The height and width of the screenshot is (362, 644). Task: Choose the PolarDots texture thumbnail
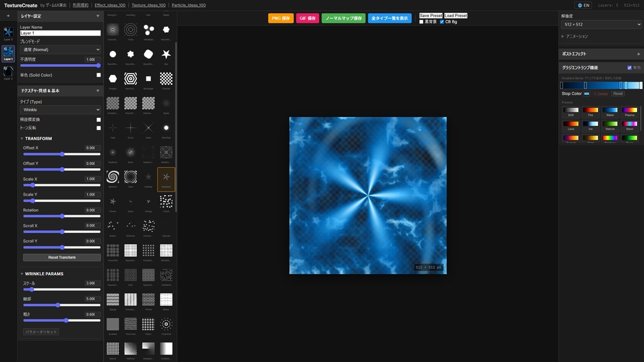[x=166, y=324]
